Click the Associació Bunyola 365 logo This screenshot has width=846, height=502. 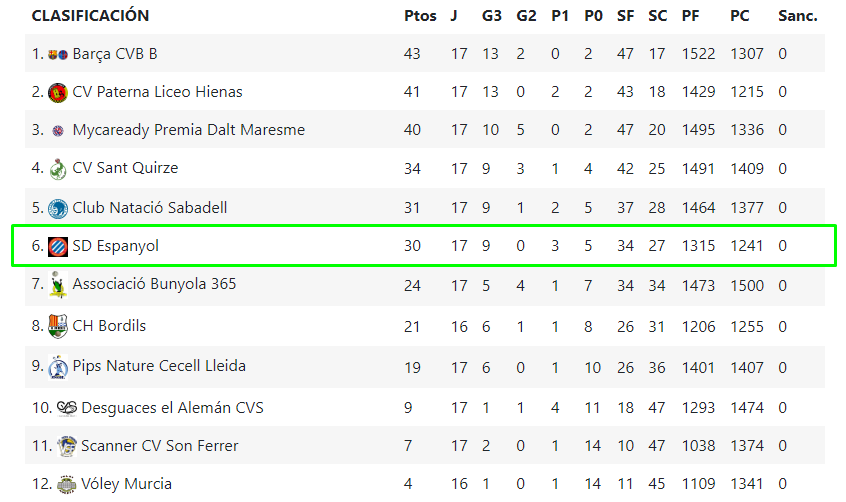[58, 285]
